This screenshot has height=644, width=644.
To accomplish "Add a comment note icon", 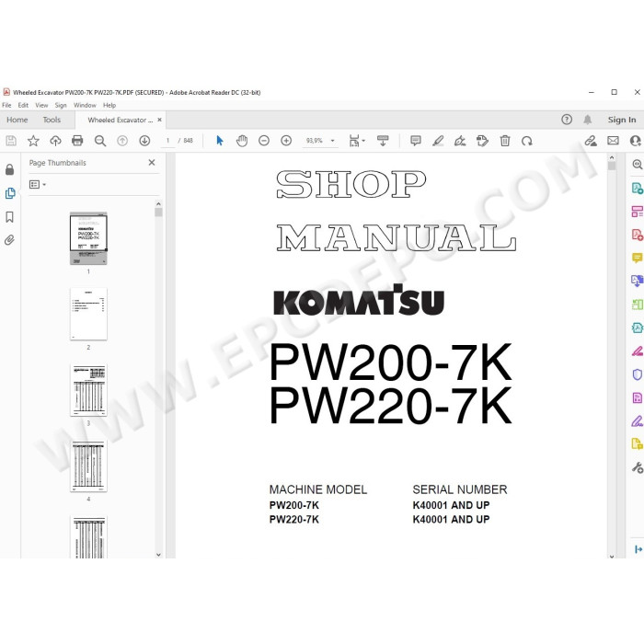I will point(416,141).
